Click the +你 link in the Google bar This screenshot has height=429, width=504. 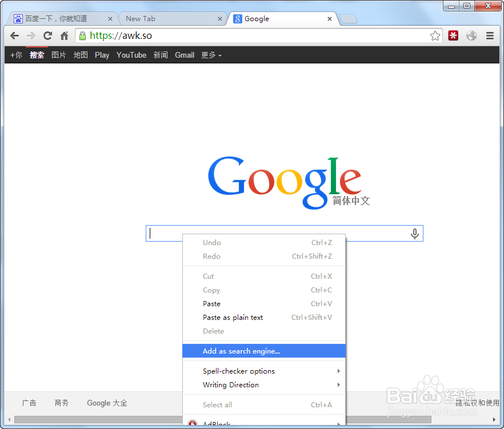16,55
